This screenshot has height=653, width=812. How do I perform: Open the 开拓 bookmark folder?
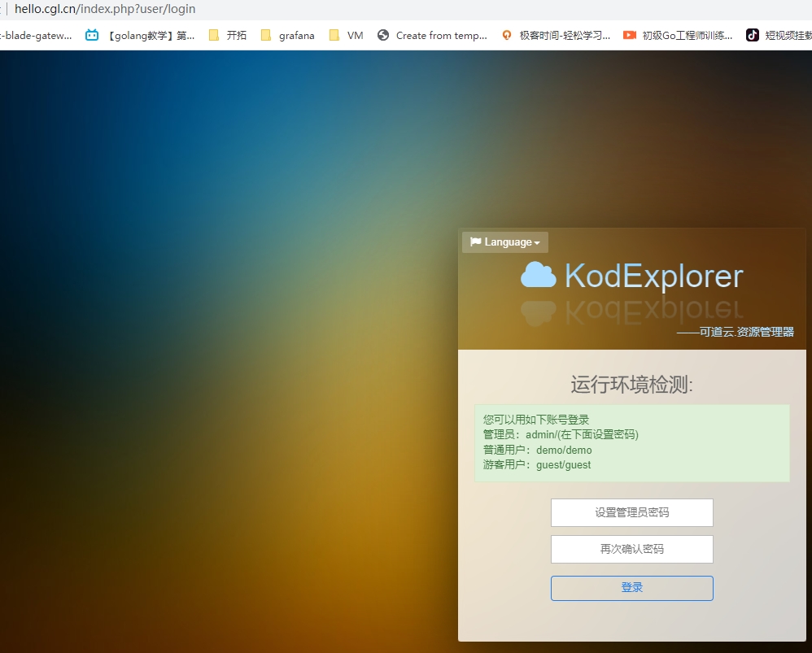[228, 35]
